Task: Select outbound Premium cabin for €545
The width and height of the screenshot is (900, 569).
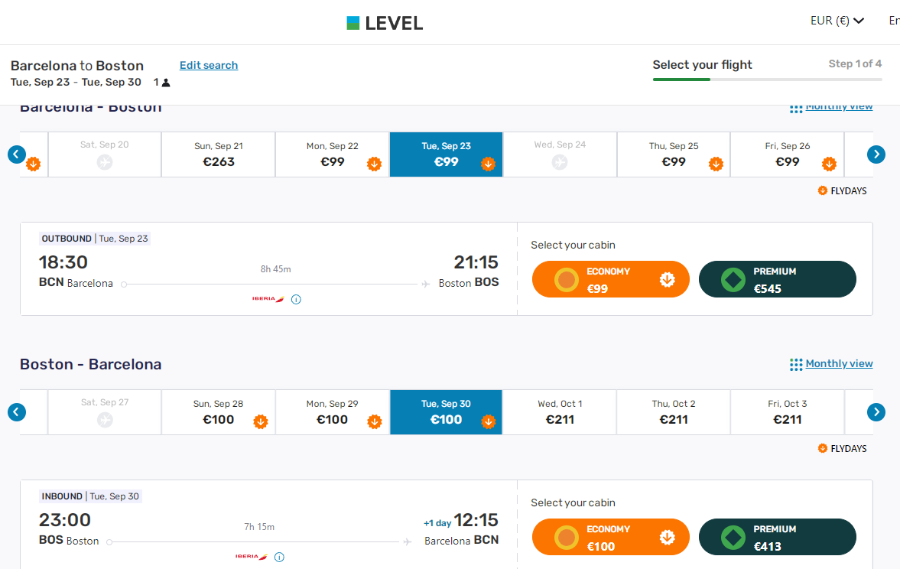Action: click(x=777, y=280)
